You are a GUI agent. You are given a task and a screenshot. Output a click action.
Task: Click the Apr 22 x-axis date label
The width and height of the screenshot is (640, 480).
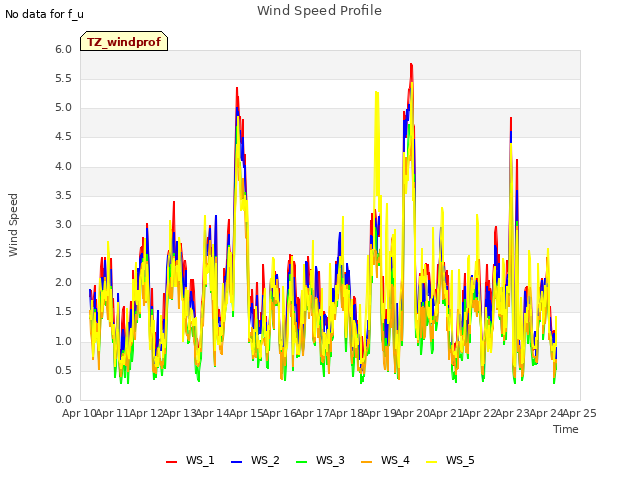[x=479, y=413]
